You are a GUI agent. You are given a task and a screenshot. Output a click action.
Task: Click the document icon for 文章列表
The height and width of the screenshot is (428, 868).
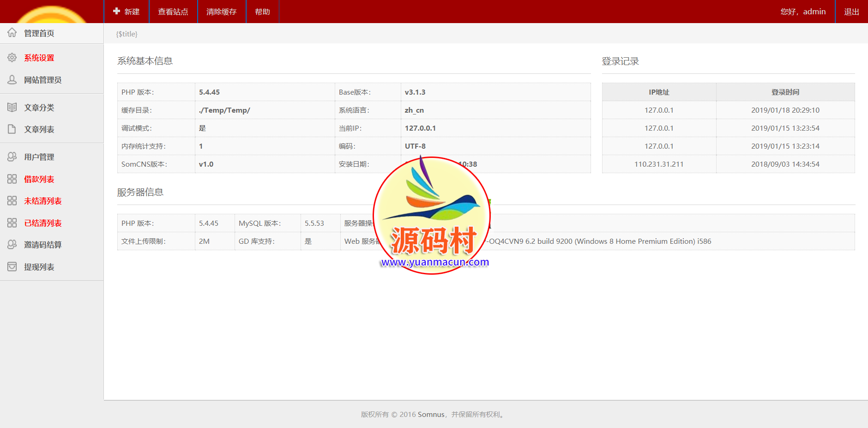pyautogui.click(x=12, y=129)
